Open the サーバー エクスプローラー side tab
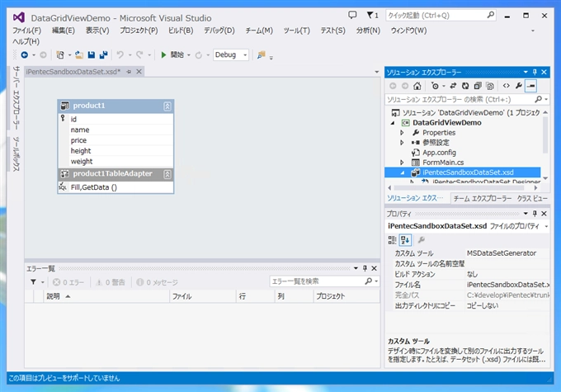Screen dimensions: 561x392 [16, 97]
